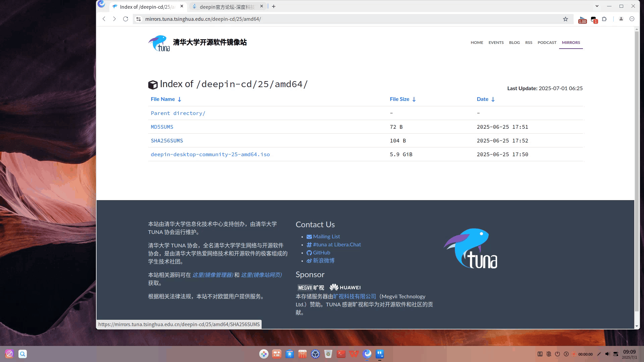Open the launcher at taskbar left

point(9,354)
